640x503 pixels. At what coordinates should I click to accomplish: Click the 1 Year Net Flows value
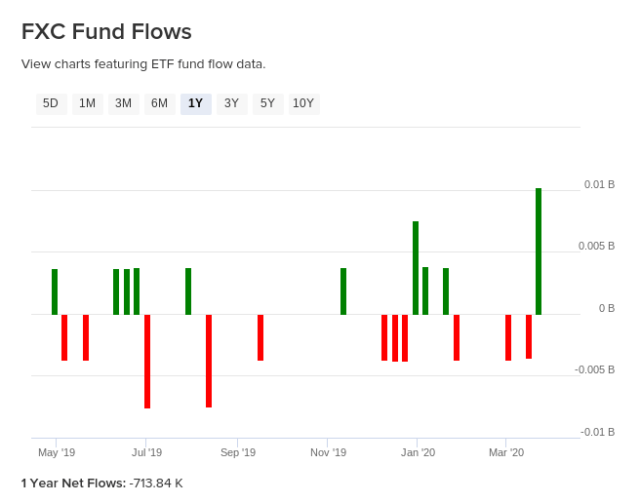tap(156, 483)
